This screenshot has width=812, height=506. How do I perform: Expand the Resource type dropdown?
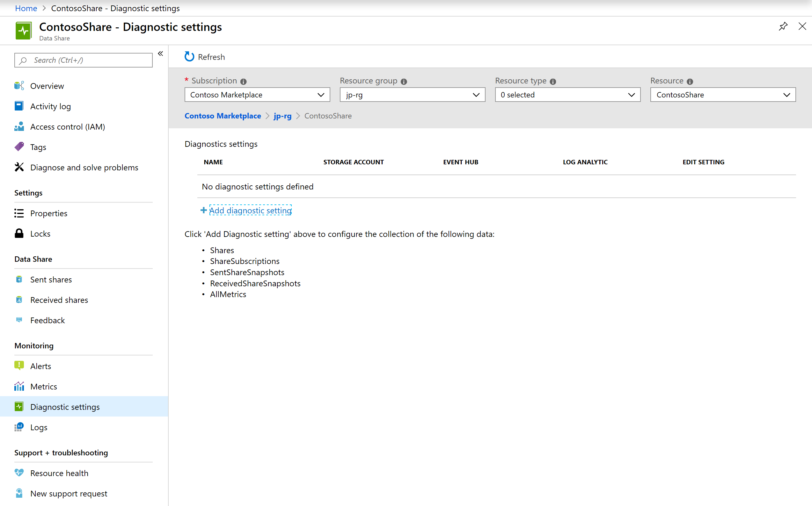(632, 95)
